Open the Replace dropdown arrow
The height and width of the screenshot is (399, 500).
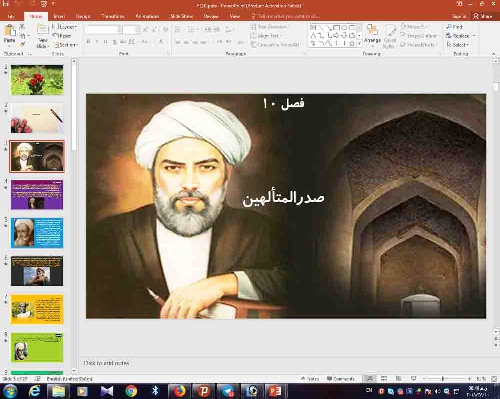474,36
